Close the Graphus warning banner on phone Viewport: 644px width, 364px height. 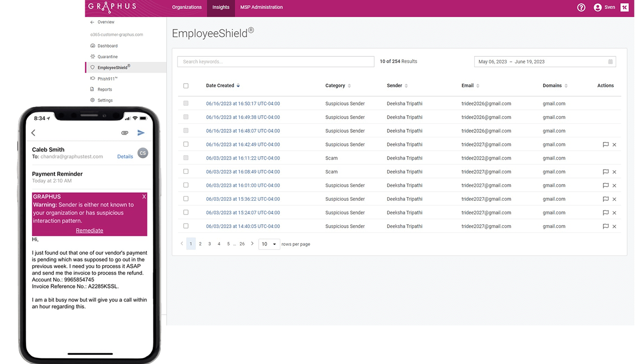(x=144, y=197)
